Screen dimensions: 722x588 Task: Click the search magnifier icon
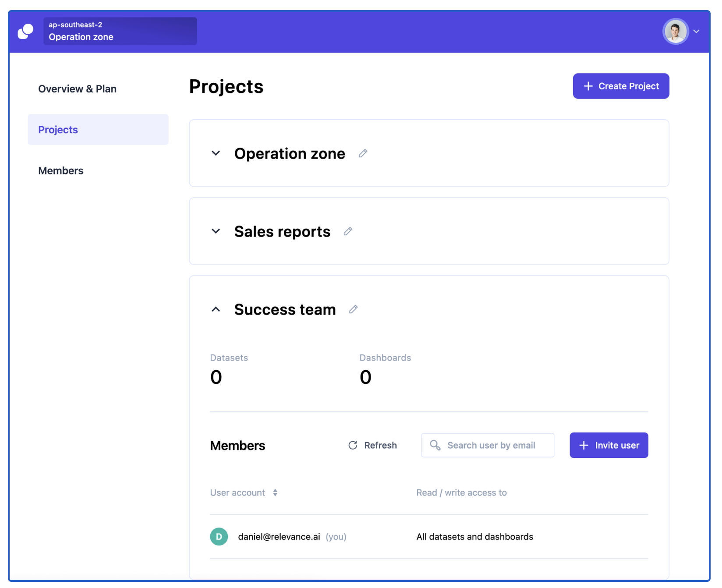tap(435, 445)
